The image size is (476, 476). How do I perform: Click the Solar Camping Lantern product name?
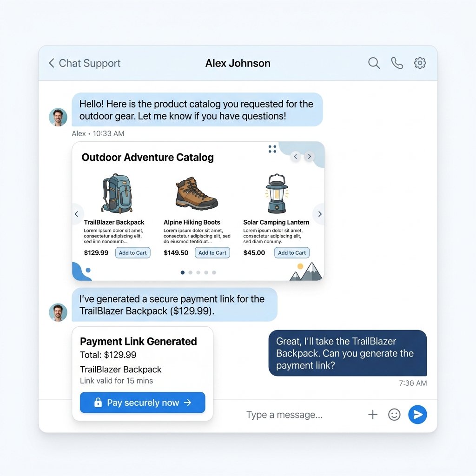[276, 222]
